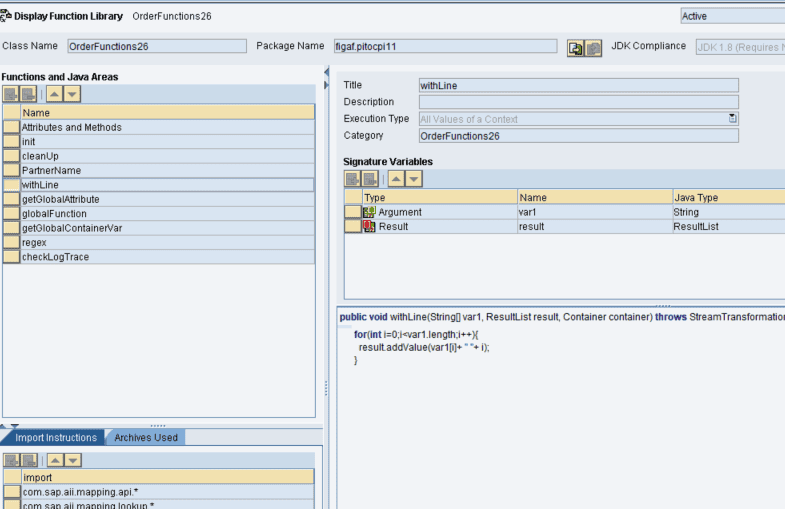Click the Type column header in Signature Variables
The height and width of the screenshot is (509, 785).
pyautogui.click(x=440, y=197)
